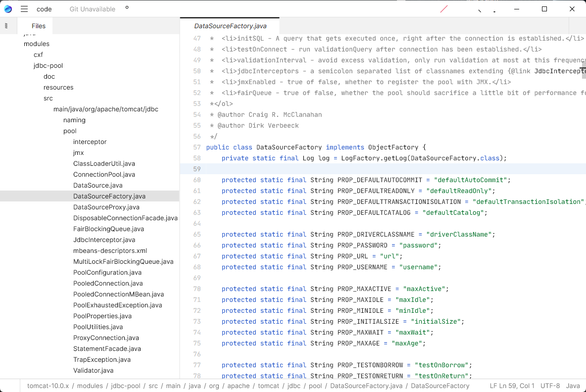
Task: Click the Ln 59, Col 1 position indicator
Action: tap(517, 386)
